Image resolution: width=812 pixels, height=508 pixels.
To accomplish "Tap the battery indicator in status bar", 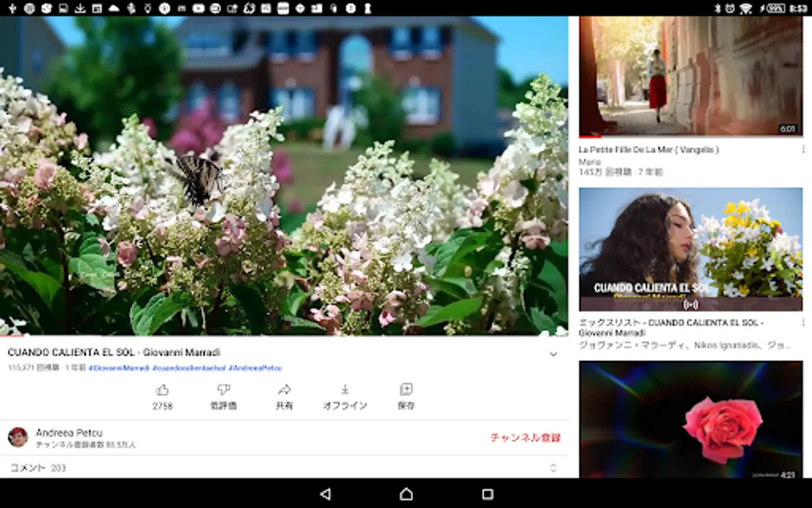I will [775, 8].
